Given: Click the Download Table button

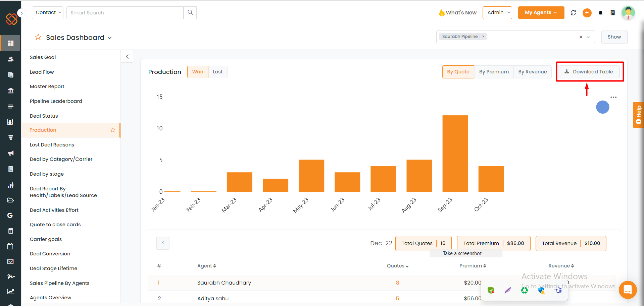Looking at the screenshot, I should [x=589, y=71].
